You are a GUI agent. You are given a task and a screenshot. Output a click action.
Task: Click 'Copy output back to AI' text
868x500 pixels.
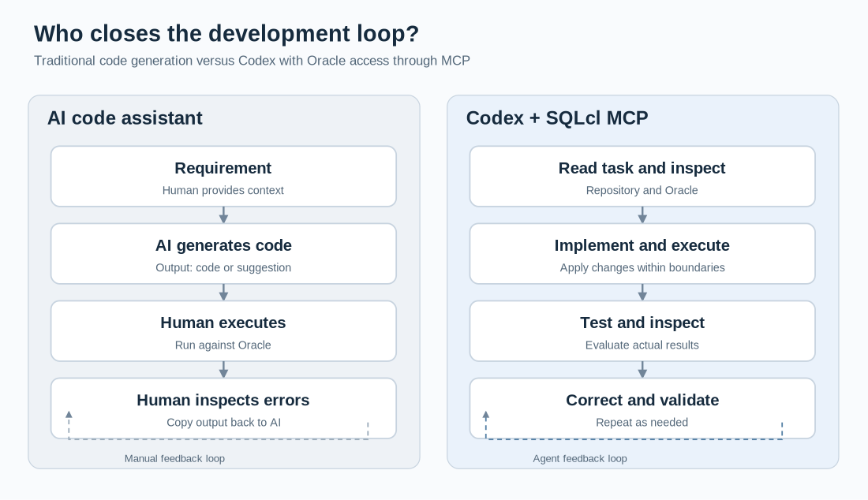click(x=223, y=423)
